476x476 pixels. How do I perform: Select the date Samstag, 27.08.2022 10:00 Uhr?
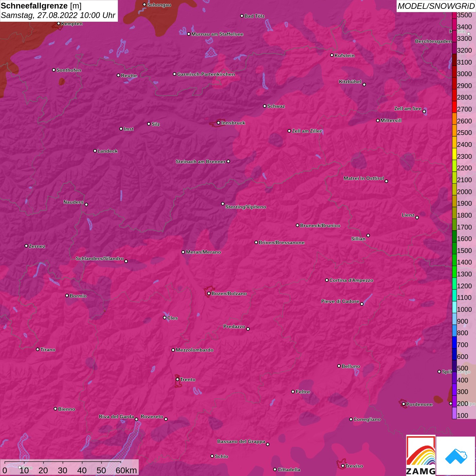[58, 16]
